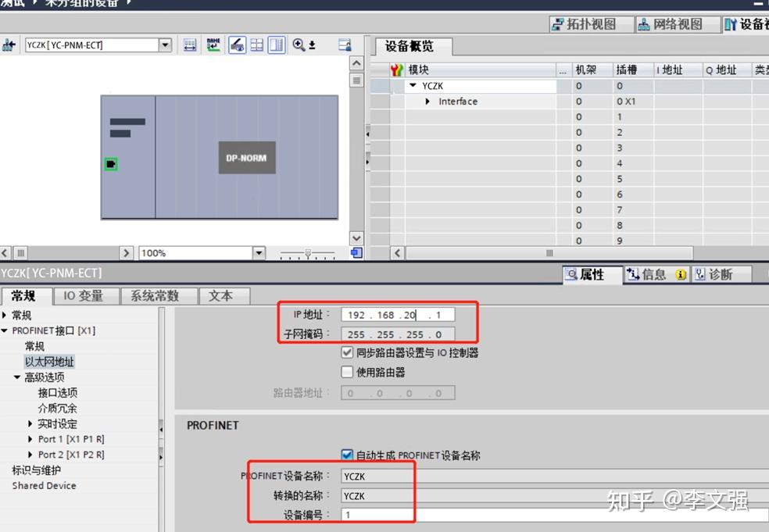This screenshot has height=532, width=769.
Task: Click the overview navigation icon below the graphic
Action: 356,253
